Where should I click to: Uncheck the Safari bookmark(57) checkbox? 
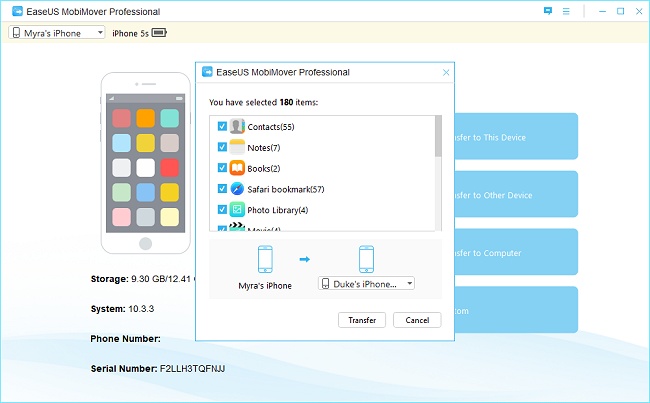click(222, 189)
